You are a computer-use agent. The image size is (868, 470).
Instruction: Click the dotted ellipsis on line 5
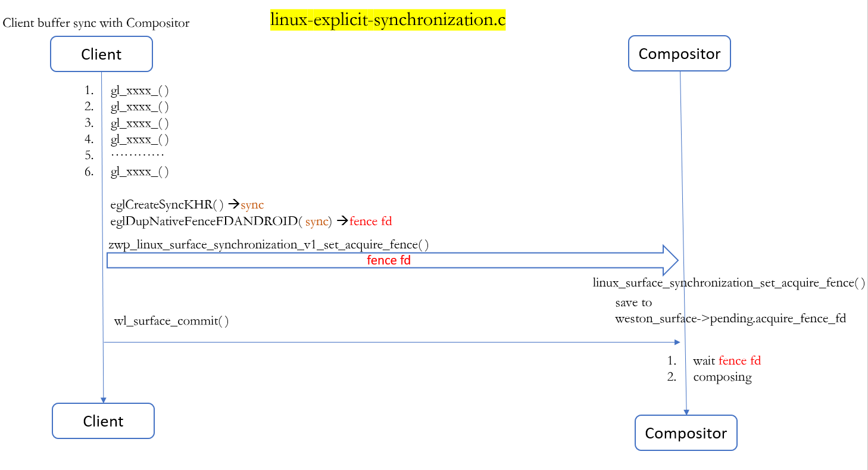coord(138,155)
